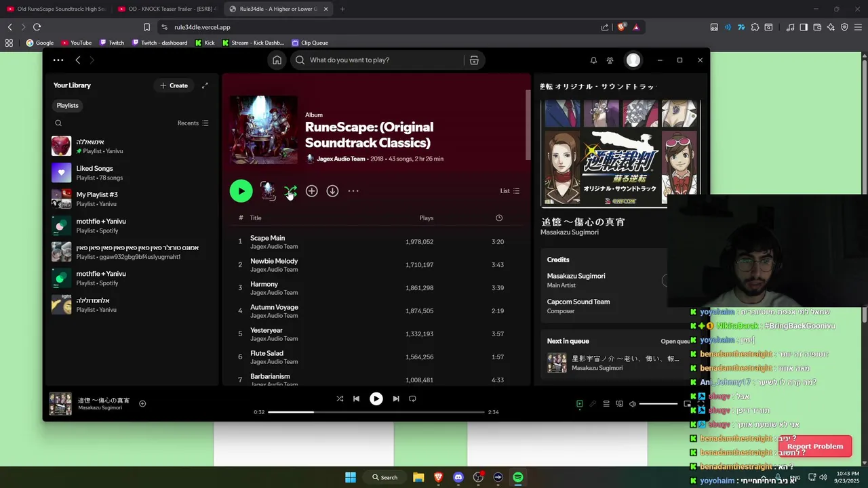The image size is (868, 488).
Task: Switch to Old RuneScape Soundtrack browser tab
Action: 56,9
